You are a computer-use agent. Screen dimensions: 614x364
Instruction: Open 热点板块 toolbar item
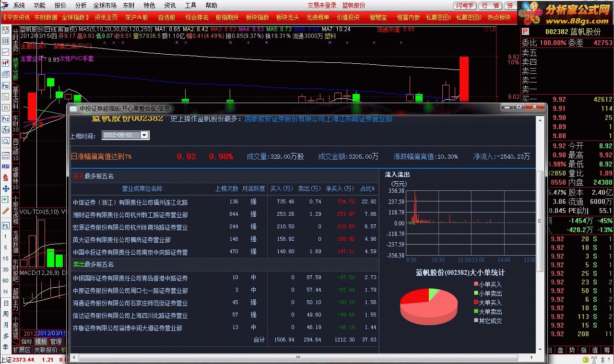(x=499, y=17)
